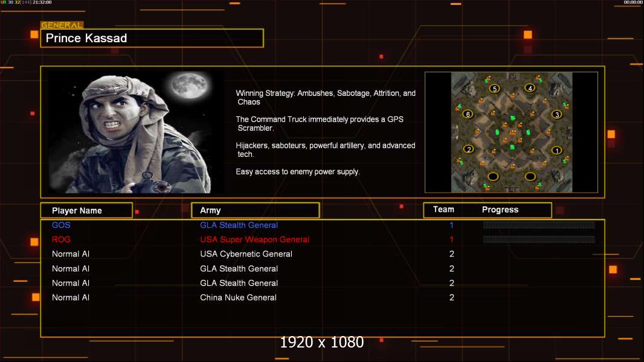This screenshot has height=362, width=644.
Task: Select player ROG in the list
Action: coord(61,240)
